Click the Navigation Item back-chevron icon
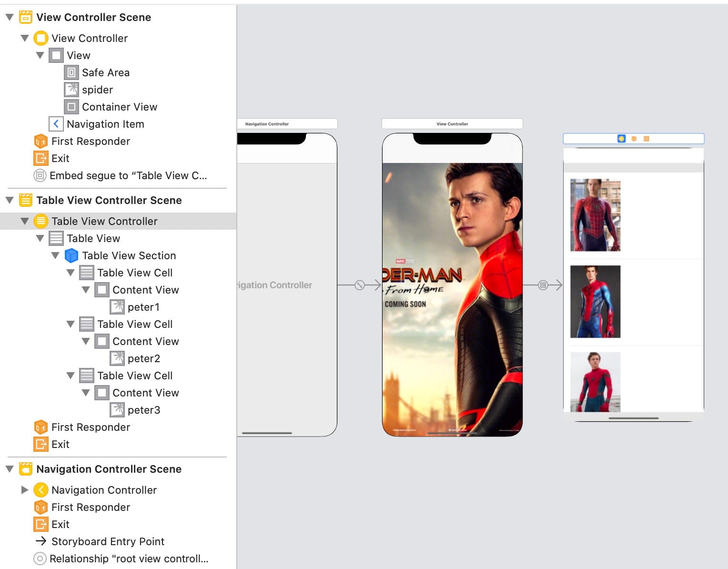The width and height of the screenshot is (728, 569). pyautogui.click(x=56, y=124)
